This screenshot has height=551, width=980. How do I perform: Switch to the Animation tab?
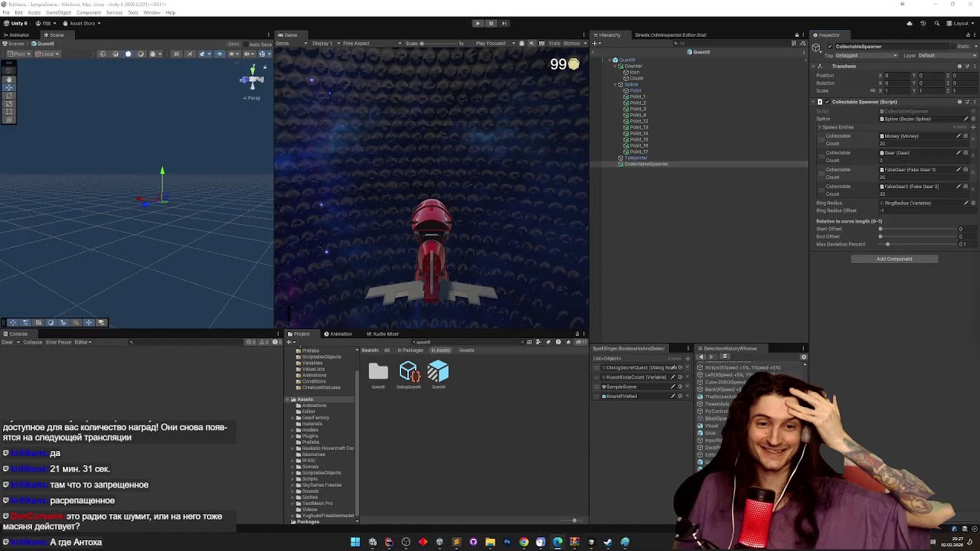pos(338,334)
